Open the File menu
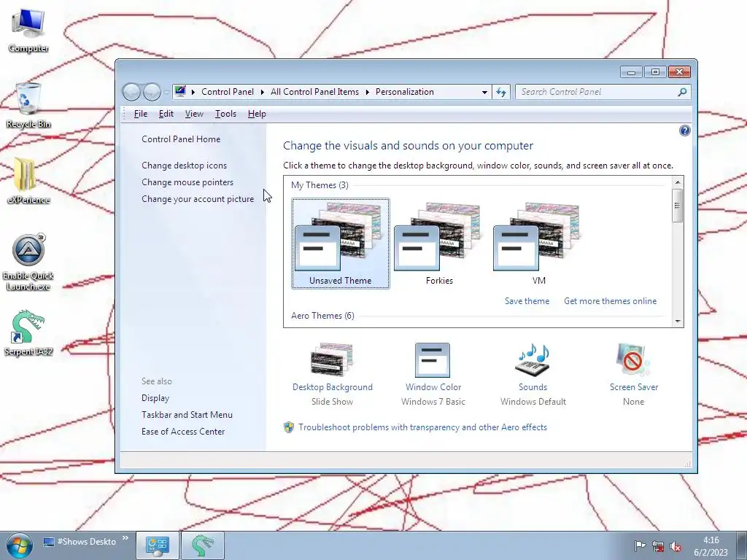Screen dimensions: 747x560 [x=141, y=114]
